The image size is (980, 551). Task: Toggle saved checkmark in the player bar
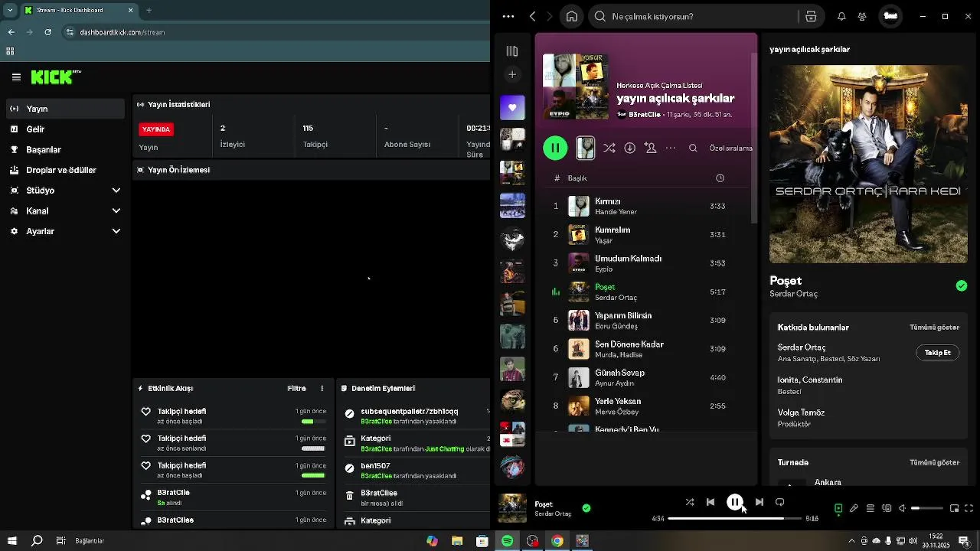click(586, 507)
